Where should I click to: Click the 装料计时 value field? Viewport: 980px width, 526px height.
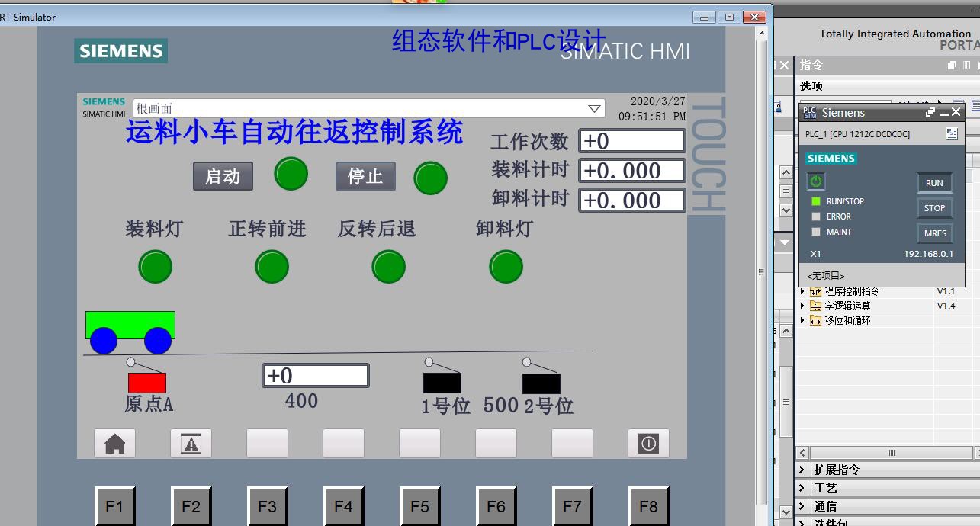(x=632, y=171)
